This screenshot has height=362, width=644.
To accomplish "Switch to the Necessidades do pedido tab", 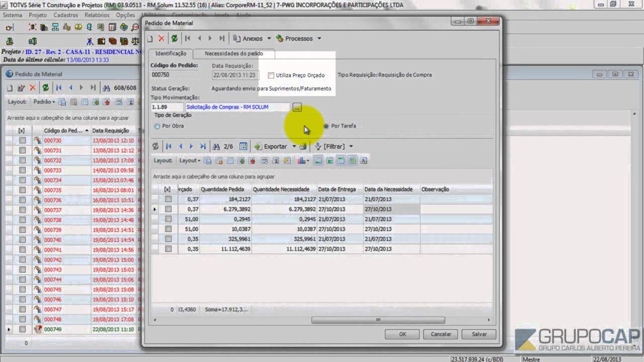I will pos(234,53).
